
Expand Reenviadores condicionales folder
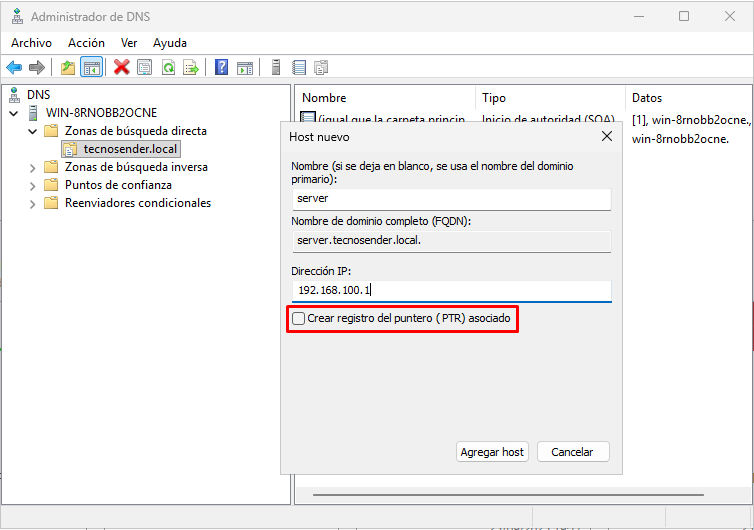32,203
